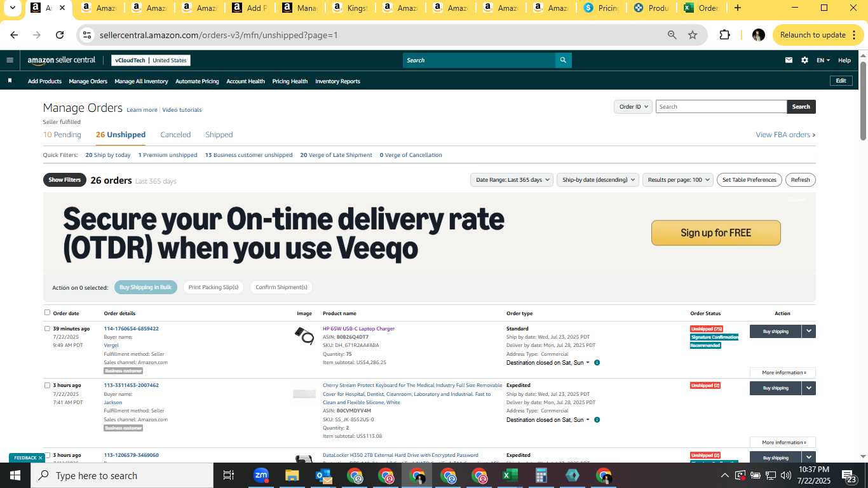Check the order 113-3311453-2007462 checkbox

(47, 385)
